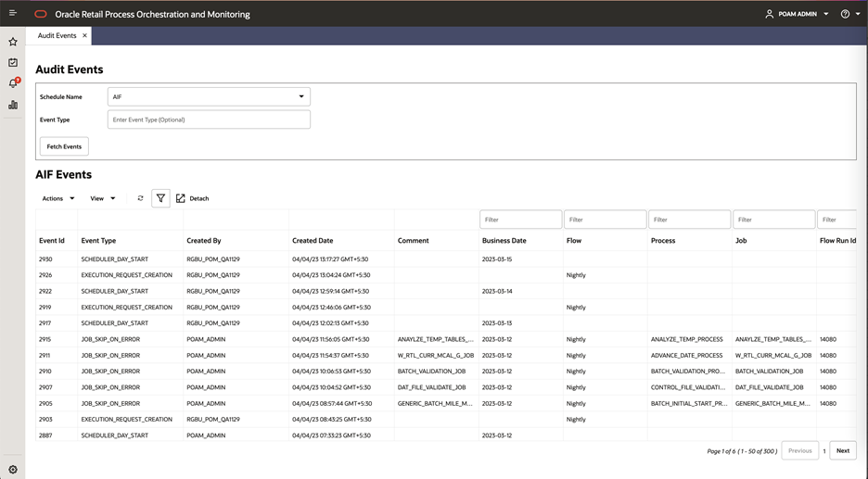Select event row 2905
This screenshot has height=479, width=868.
[446, 403]
